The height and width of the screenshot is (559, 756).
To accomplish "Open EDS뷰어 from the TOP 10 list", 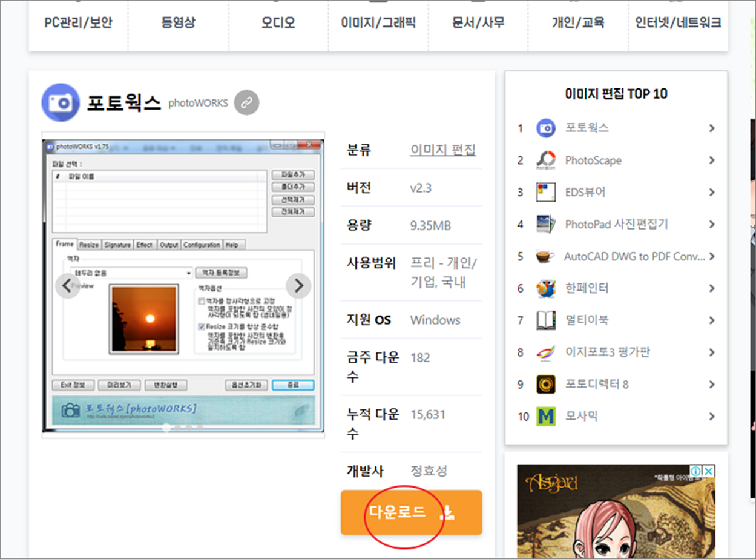I will pyautogui.click(x=585, y=193).
